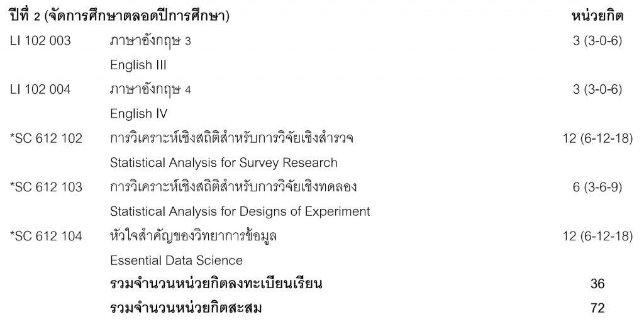Click the Year 2 heading text
This screenshot has height=331, width=644.
pos(119,17)
